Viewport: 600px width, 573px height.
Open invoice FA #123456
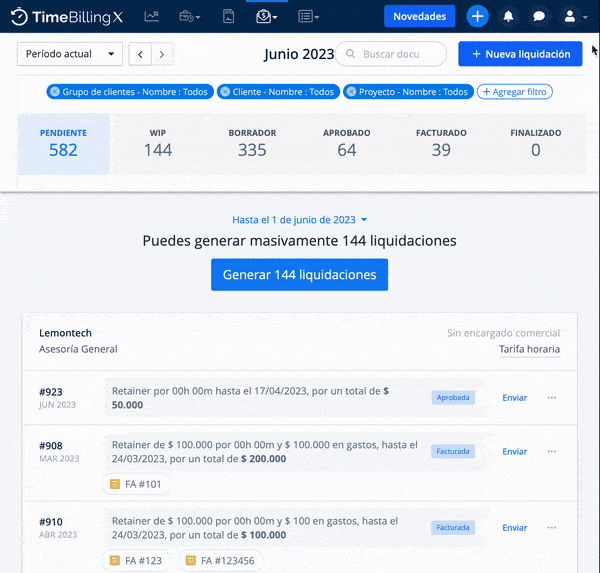(x=220, y=561)
